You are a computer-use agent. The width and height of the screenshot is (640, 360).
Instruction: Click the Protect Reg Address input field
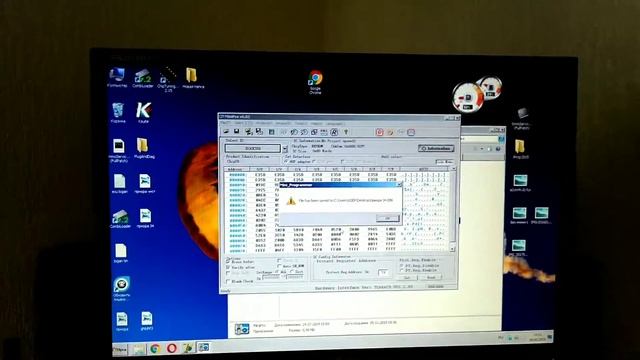pyautogui.click(x=383, y=272)
